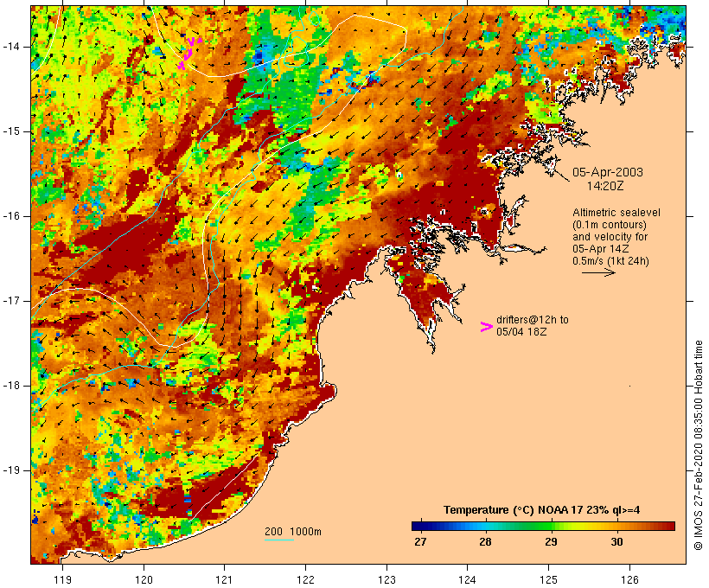
Task: Click the '05/04 18Z' drifter legend text
Action: click(521, 332)
